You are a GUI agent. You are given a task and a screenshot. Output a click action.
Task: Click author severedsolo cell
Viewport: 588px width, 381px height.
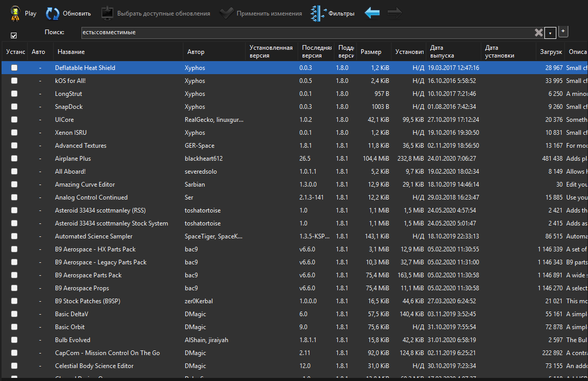click(x=201, y=171)
